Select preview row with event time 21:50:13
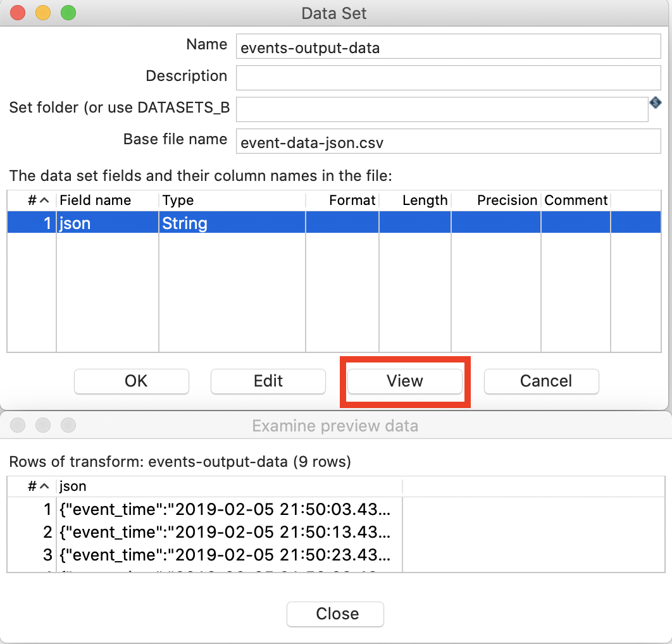The width and height of the screenshot is (672, 644). pyautogui.click(x=229, y=532)
